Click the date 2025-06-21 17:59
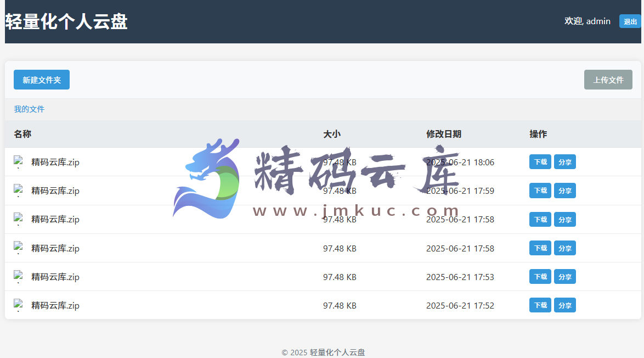 pos(460,191)
